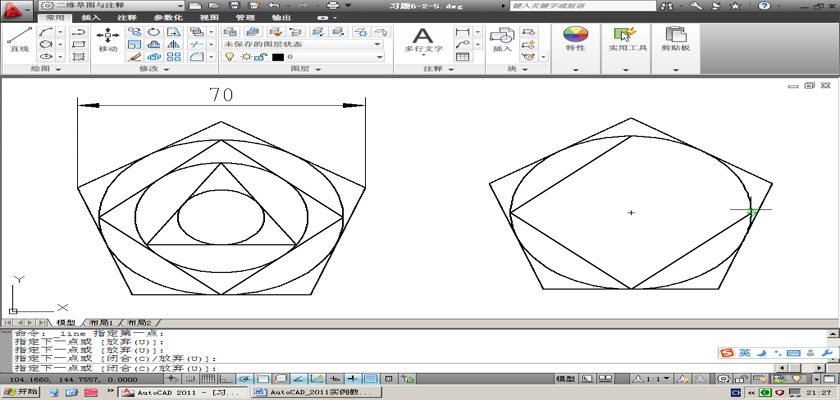Click the Rotate tool in Modify panel
Image resolution: width=840 pixels, height=400 pixels.
click(154, 32)
